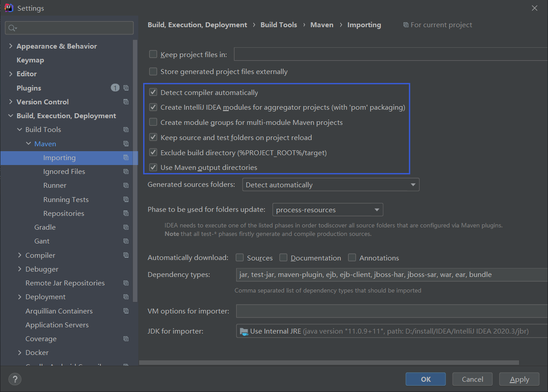This screenshot has height=392, width=548.
Task: Click Build, Execution, Deployment breadcrumb
Action: click(198, 25)
